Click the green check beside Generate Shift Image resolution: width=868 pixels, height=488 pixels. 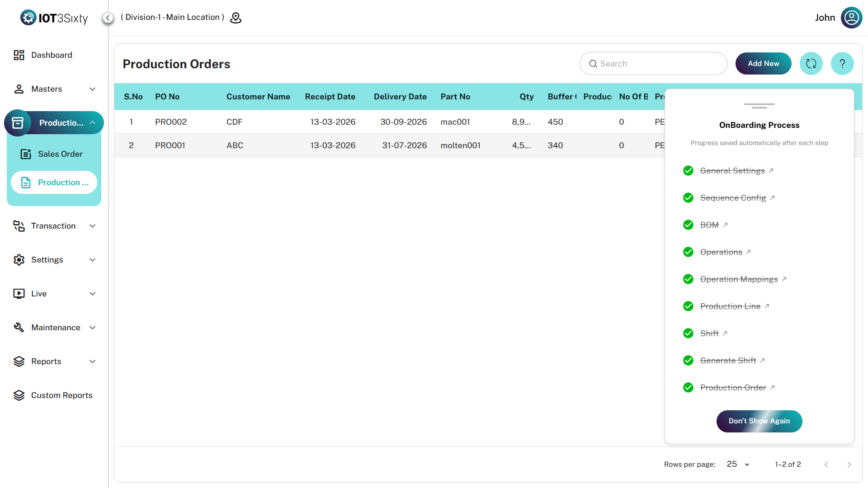pos(688,361)
